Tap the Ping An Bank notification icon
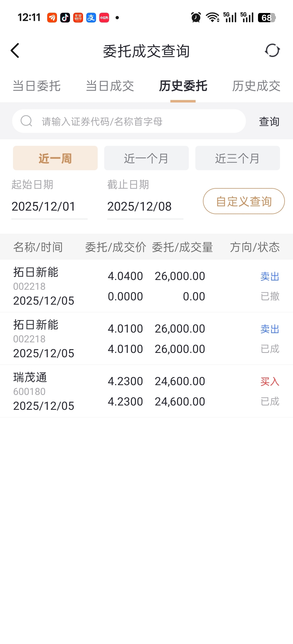 78,18
